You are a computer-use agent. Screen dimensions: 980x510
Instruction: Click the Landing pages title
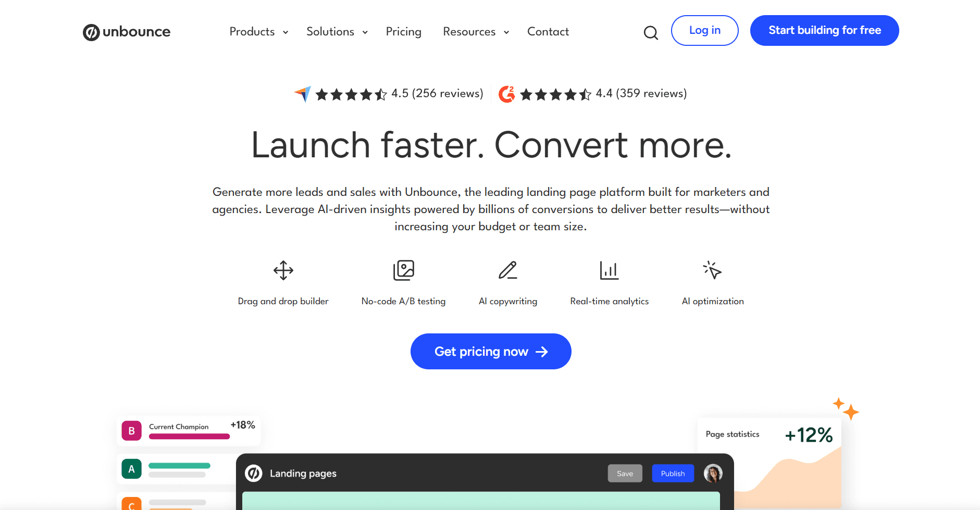coord(303,474)
